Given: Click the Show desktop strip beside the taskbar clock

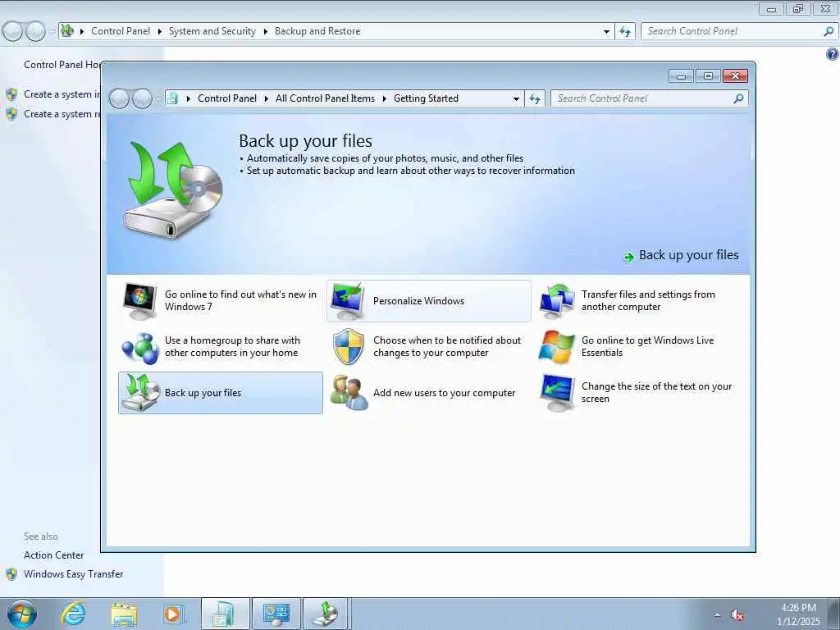Looking at the screenshot, I should tap(834, 614).
